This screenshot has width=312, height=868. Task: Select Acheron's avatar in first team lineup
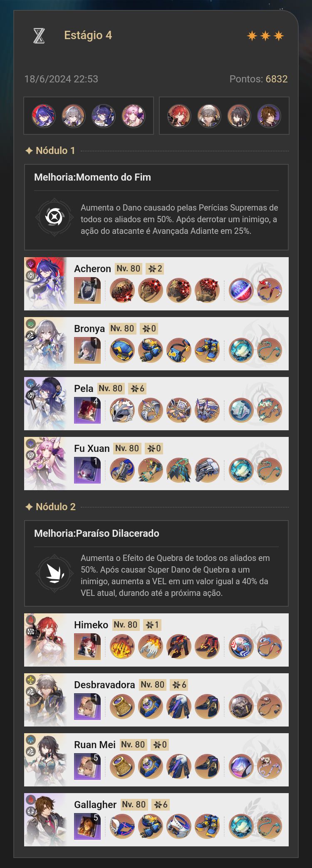[x=44, y=116]
